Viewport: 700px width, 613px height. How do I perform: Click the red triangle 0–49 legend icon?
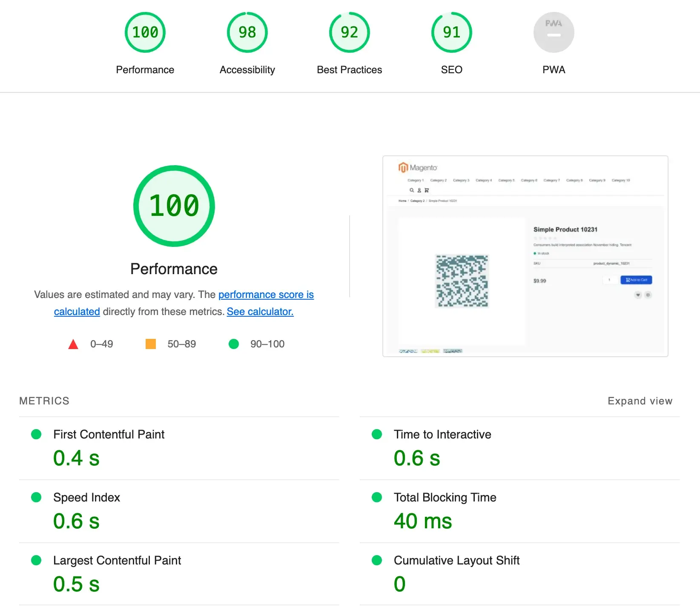(73, 344)
